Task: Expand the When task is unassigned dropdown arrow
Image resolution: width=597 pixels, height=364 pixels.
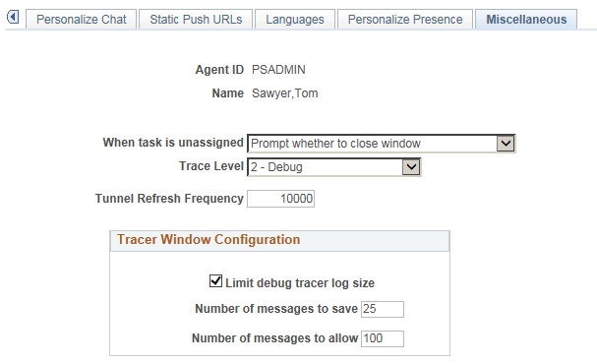Action: coord(506,144)
